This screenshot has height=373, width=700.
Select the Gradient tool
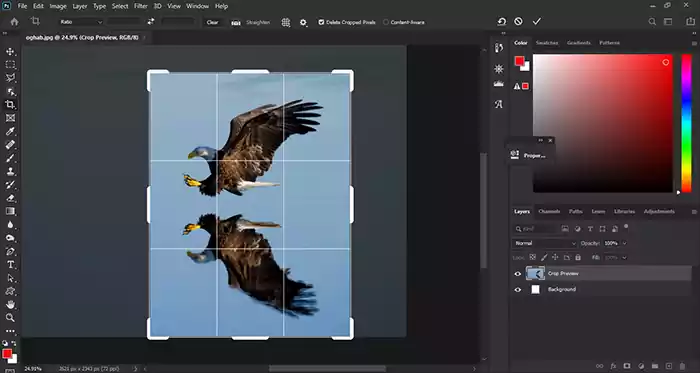click(x=10, y=211)
